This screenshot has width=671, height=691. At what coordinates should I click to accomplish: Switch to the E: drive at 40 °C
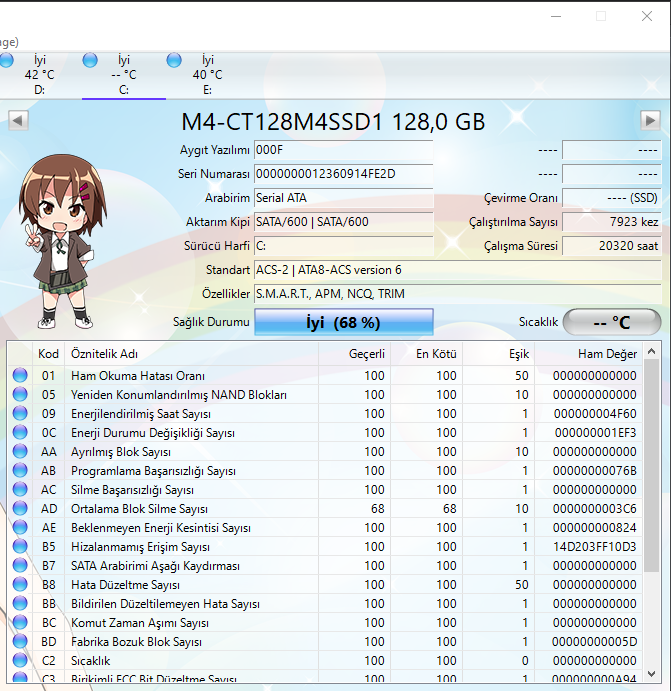pos(207,75)
